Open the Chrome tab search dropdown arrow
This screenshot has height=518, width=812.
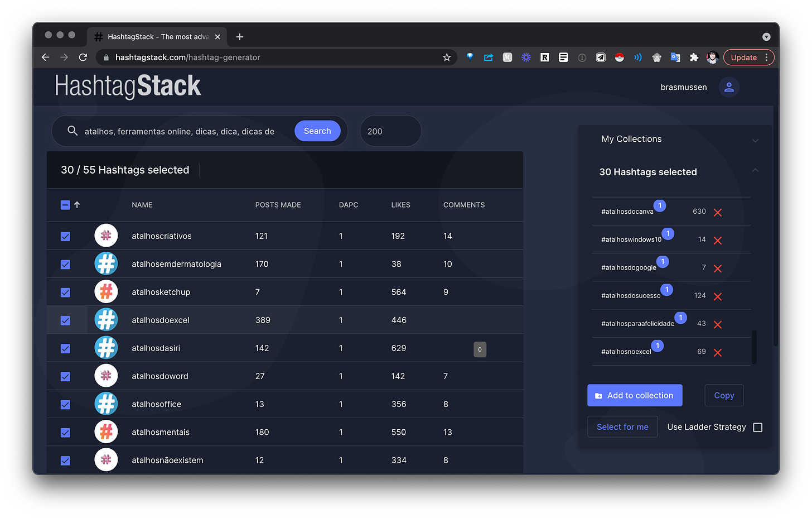coord(766,37)
